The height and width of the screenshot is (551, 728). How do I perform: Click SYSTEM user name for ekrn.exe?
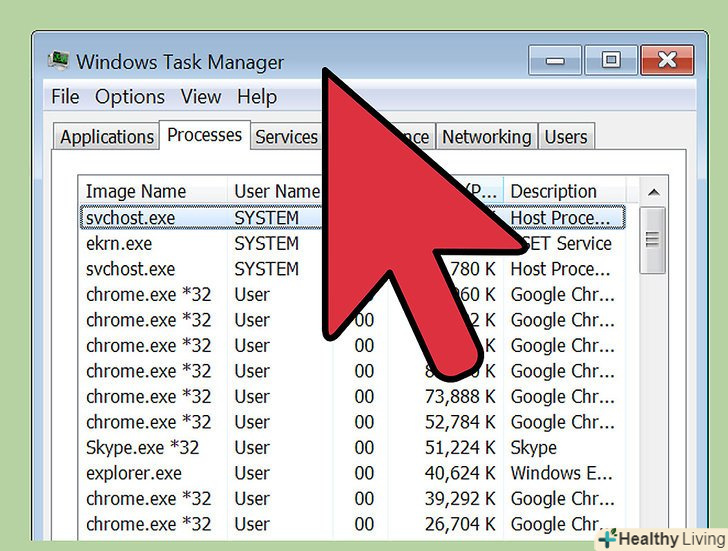pyautogui.click(x=266, y=243)
